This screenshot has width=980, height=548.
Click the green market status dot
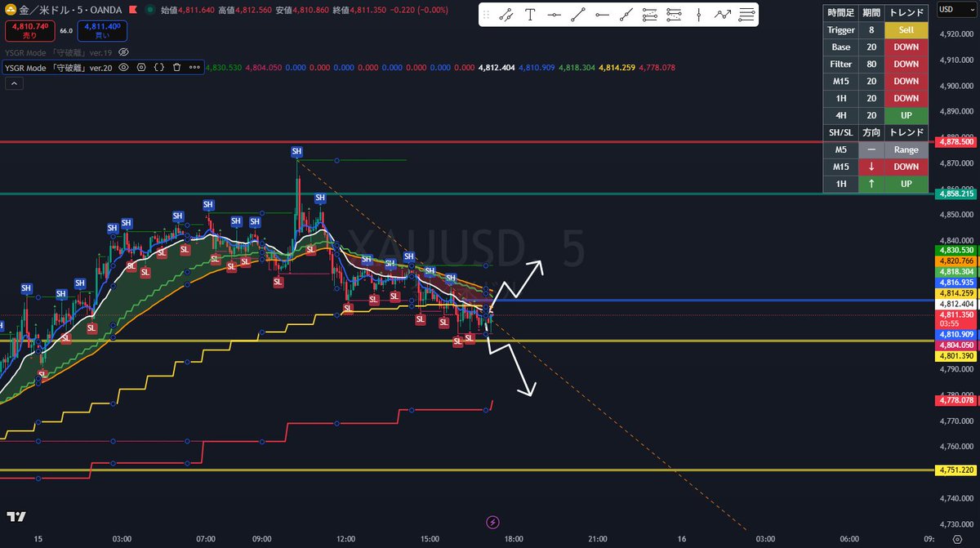tap(149, 10)
